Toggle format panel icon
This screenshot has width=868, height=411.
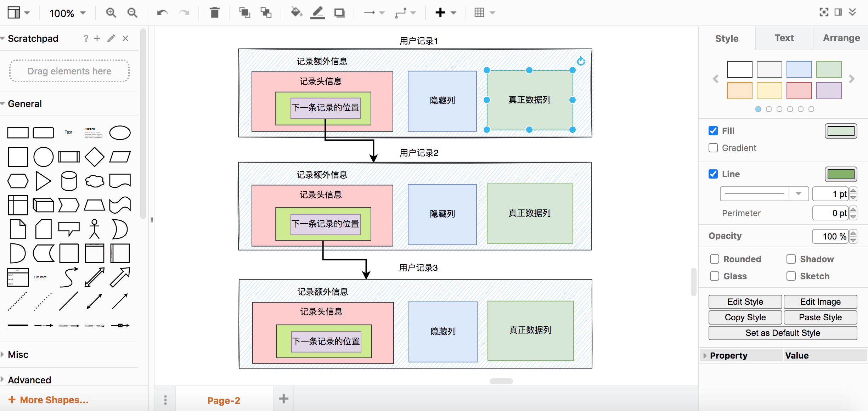point(838,12)
